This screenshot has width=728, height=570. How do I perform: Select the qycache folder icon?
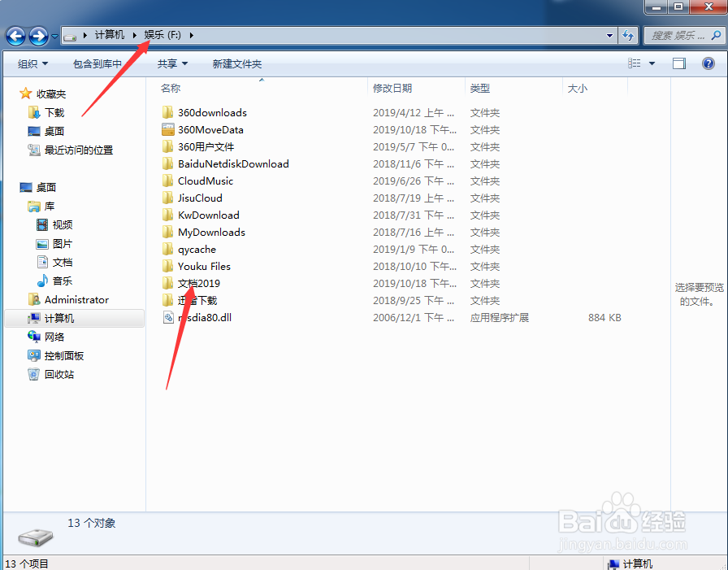[167, 250]
